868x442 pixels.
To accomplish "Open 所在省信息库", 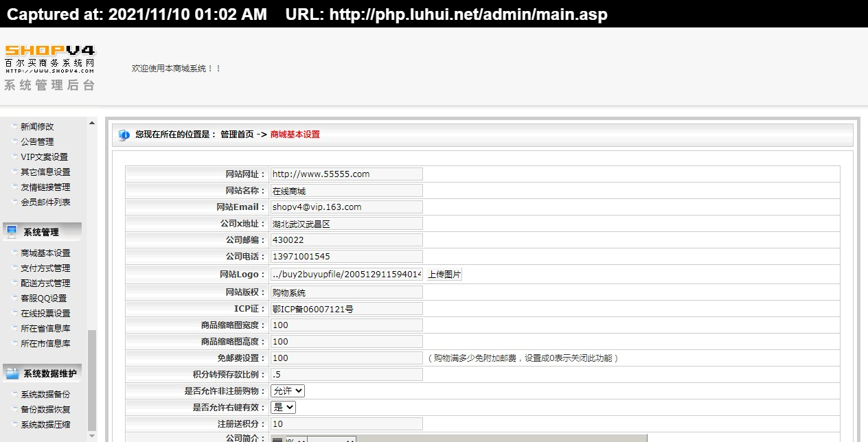I will click(45, 328).
